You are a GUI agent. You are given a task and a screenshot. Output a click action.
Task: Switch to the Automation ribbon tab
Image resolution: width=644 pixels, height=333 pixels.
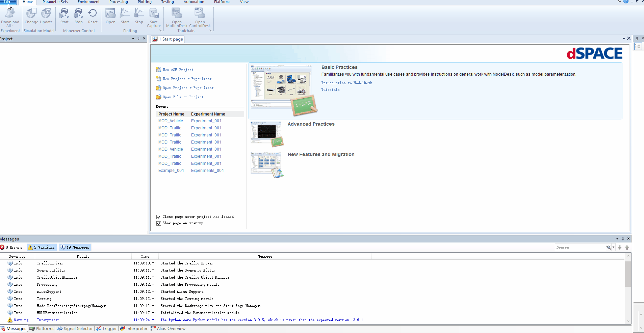(194, 2)
